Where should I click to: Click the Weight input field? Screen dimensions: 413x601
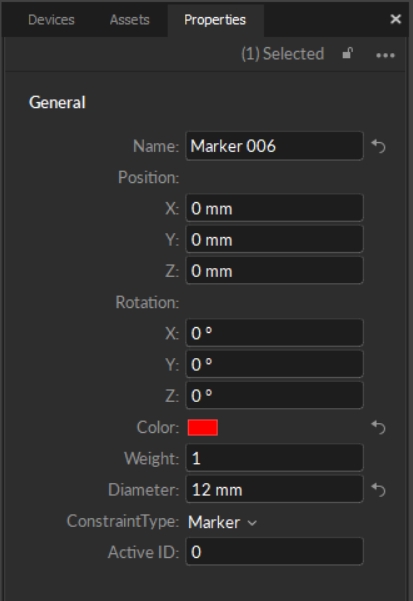pyautogui.click(x=274, y=458)
